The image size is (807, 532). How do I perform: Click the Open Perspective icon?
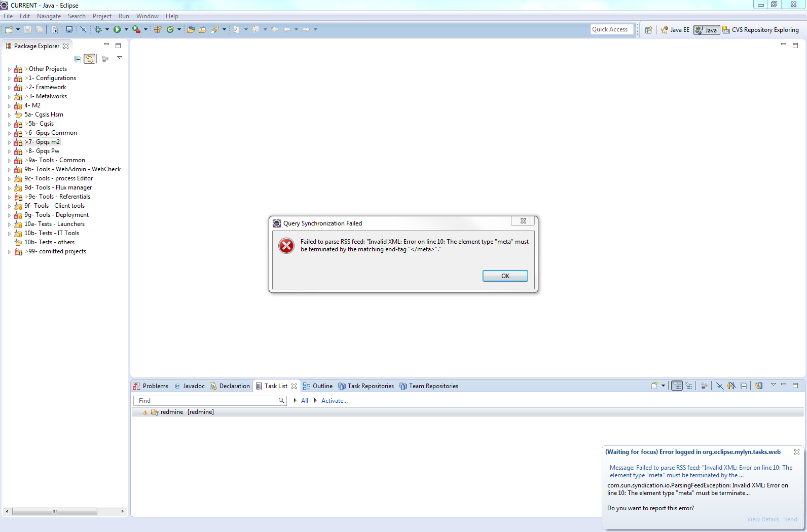[x=648, y=30]
